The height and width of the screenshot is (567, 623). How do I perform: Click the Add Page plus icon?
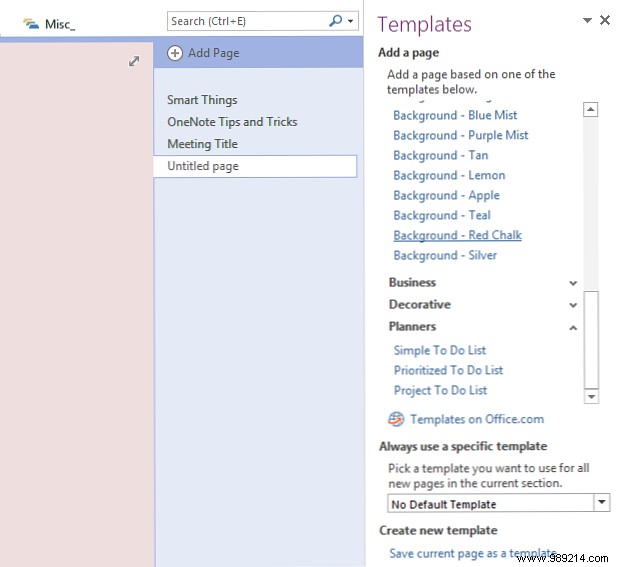(x=175, y=53)
